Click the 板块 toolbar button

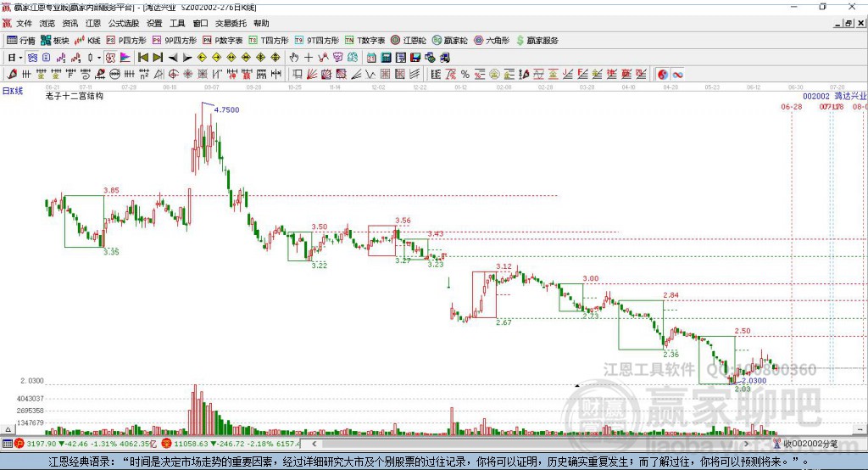pos(55,41)
